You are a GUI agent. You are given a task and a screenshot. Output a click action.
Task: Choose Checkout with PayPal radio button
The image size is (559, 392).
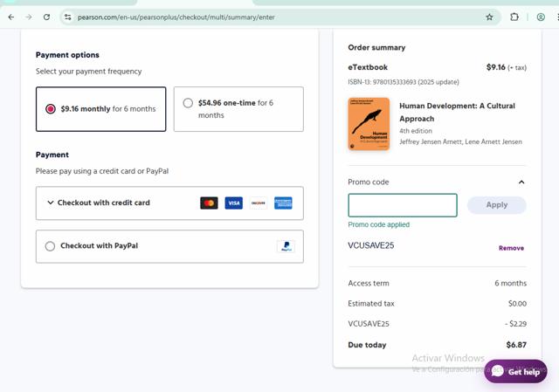tap(50, 246)
